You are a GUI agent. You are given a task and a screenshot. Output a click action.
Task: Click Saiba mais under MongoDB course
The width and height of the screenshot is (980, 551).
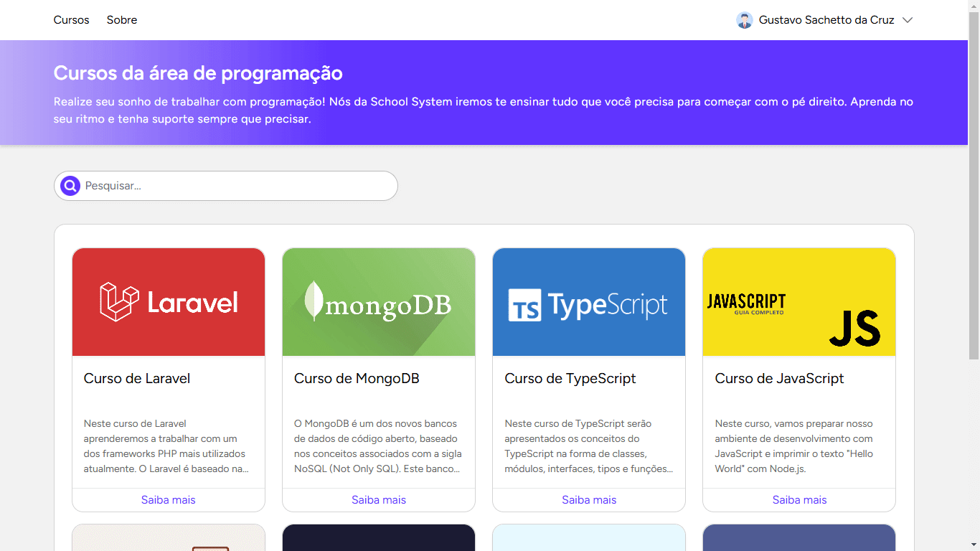379,500
